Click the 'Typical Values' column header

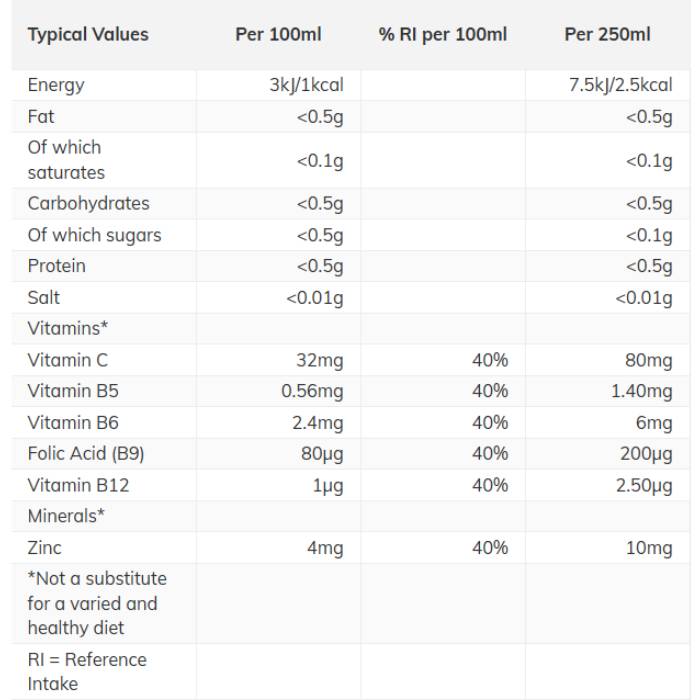pyautogui.click(x=88, y=34)
